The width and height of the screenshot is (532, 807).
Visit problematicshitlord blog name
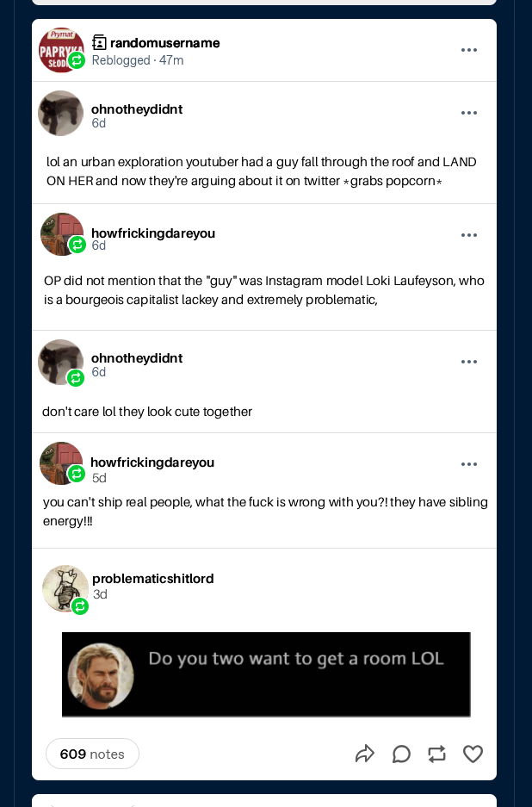[x=153, y=579]
